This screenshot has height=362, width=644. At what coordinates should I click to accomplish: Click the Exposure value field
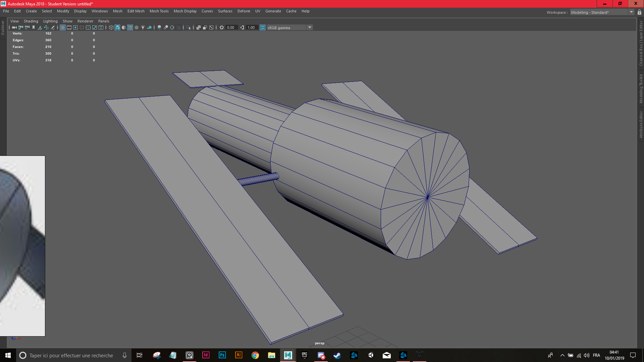[231, 27]
